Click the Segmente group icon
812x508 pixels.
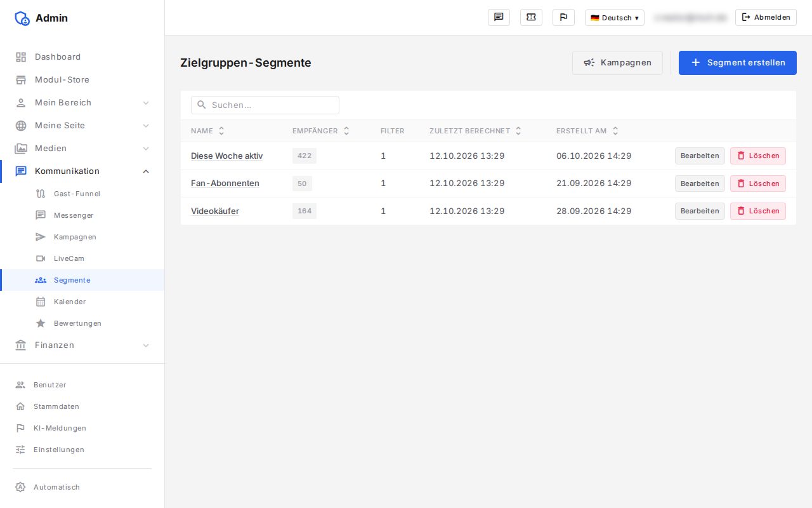point(41,280)
